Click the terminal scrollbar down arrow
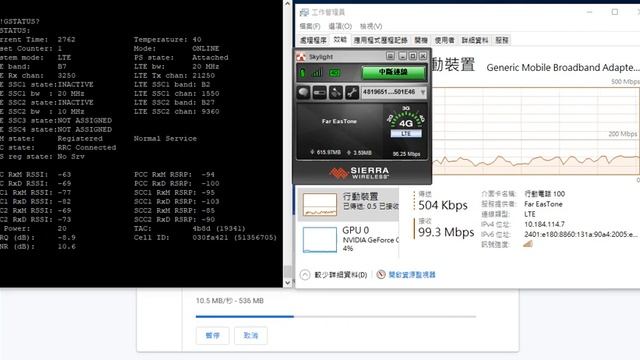The image size is (640, 360). coord(287,282)
